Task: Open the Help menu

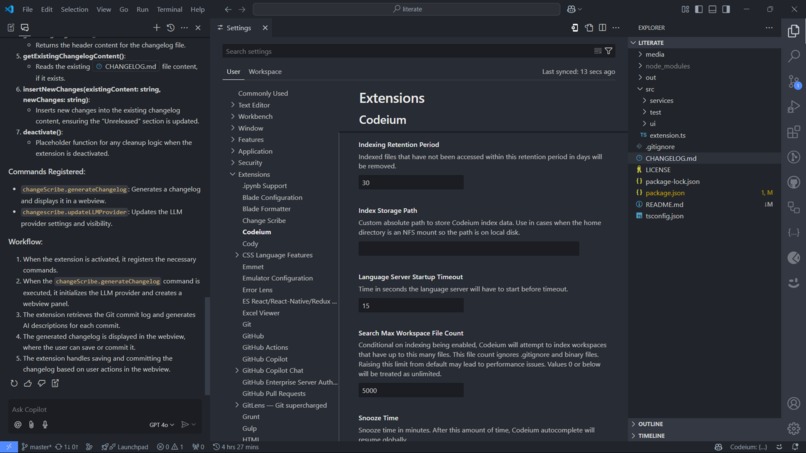Action: (x=197, y=9)
